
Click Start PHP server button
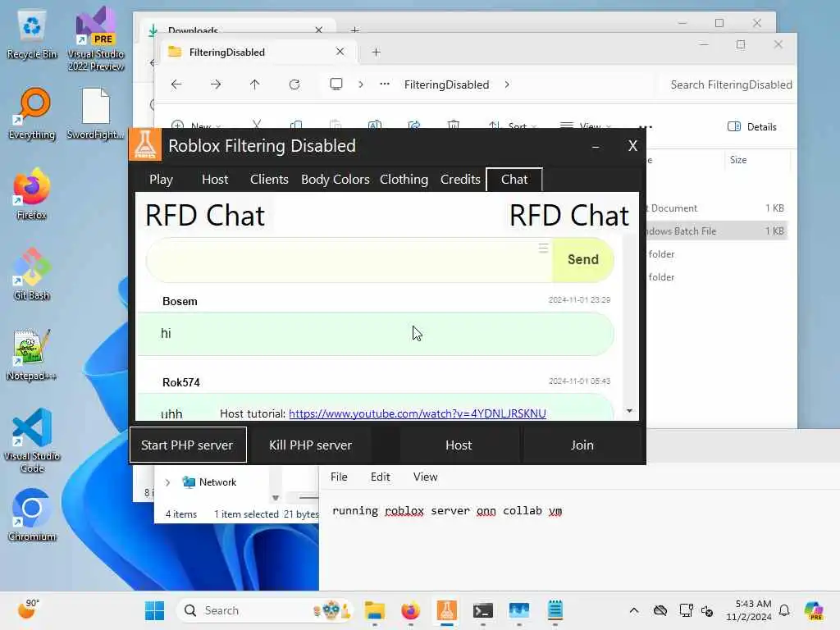(x=188, y=445)
